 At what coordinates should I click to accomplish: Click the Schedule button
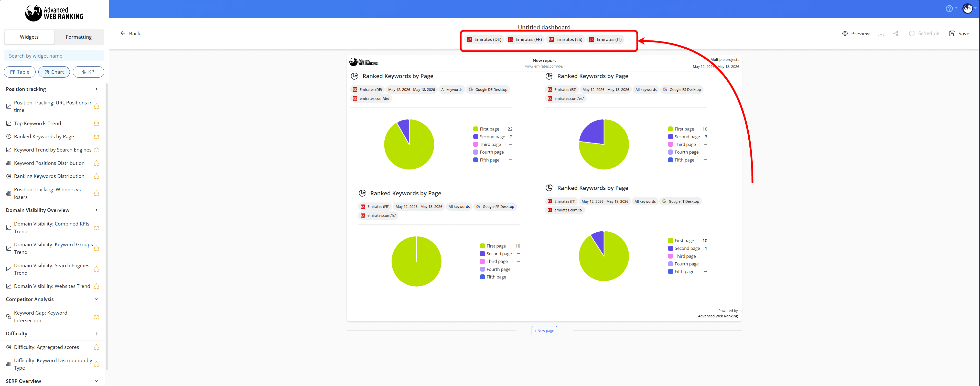pos(924,34)
